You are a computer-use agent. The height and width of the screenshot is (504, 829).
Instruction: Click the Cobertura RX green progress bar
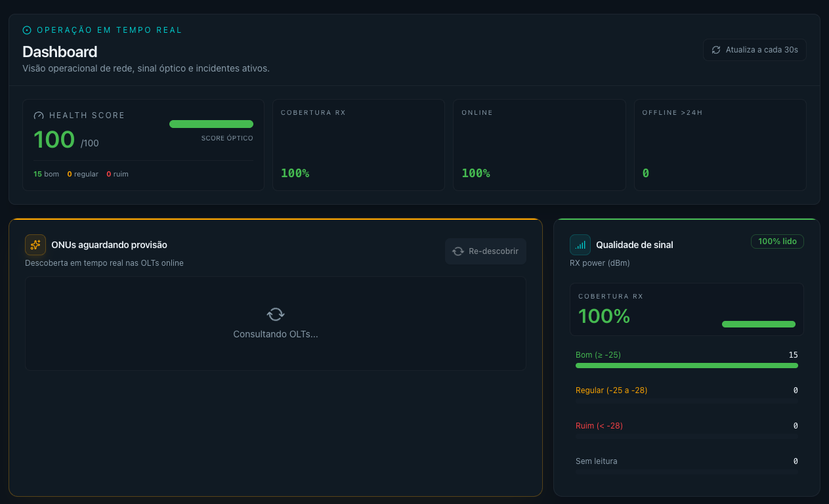pos(759,324)
